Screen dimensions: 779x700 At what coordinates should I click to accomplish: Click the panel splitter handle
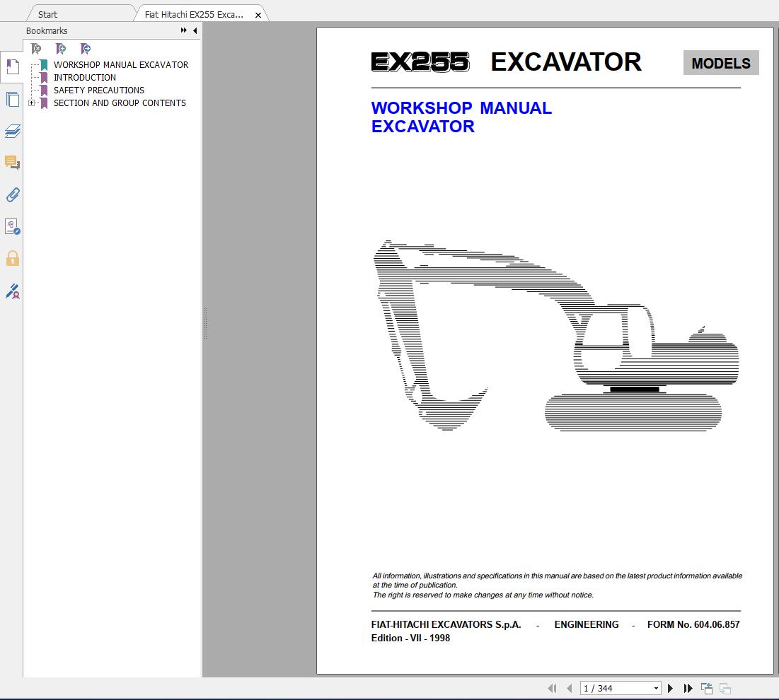tap(205, 323)
